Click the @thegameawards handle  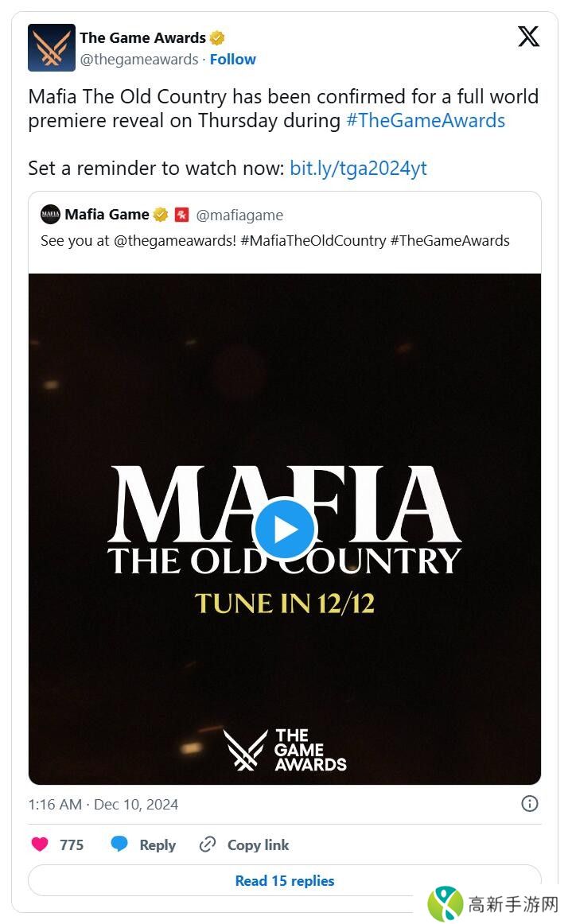139,60
